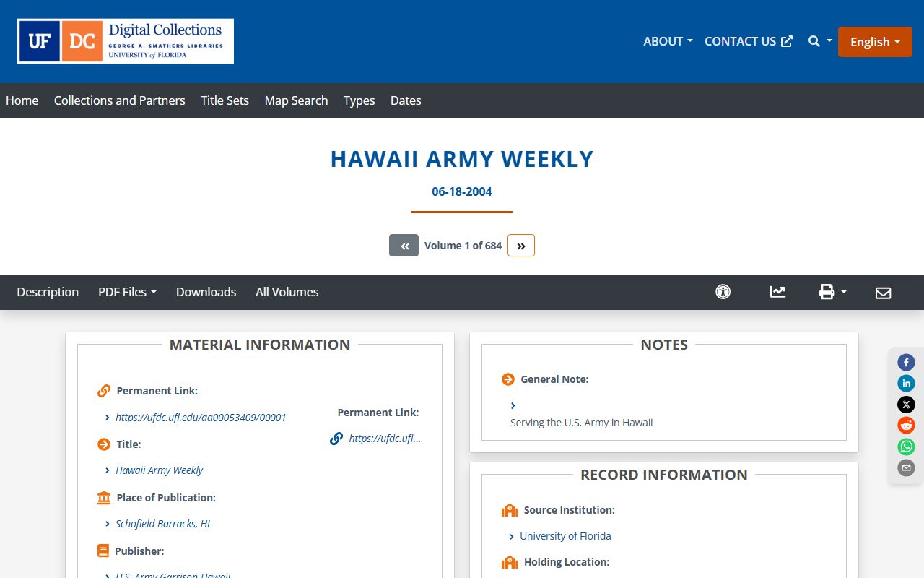The width and height of the screenshot is (924, 578).
Task: Click the MATERIAL INFORMATION heading
Action: [x=260, y=345]
